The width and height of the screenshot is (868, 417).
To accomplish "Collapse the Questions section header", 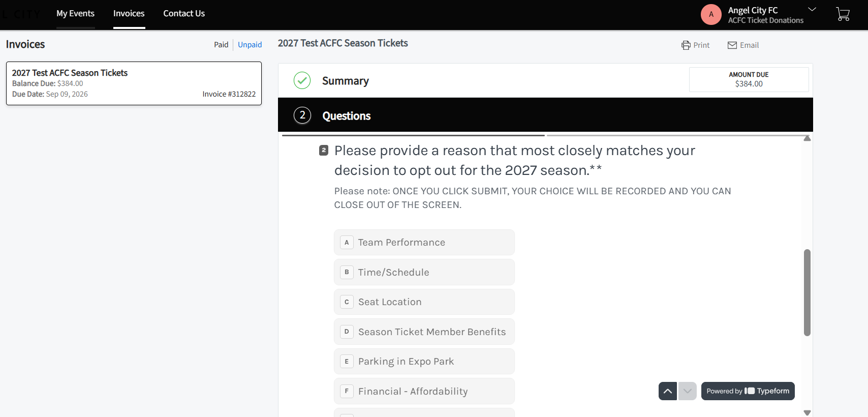I will pos(545,115).
